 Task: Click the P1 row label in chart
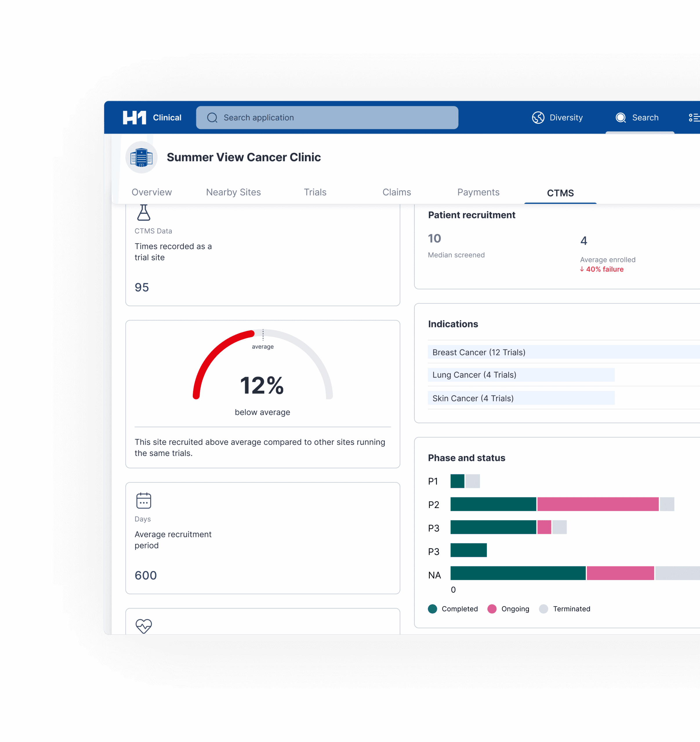point(433,481)
